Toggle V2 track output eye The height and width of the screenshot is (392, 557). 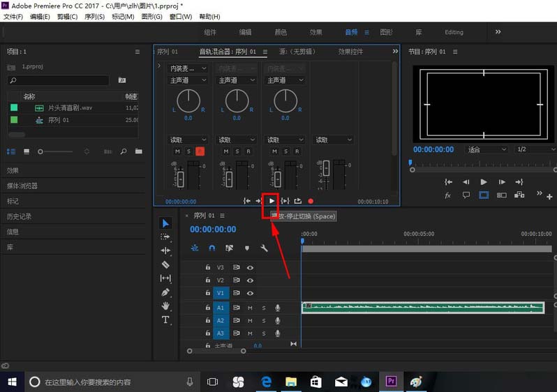pos(250,280)
